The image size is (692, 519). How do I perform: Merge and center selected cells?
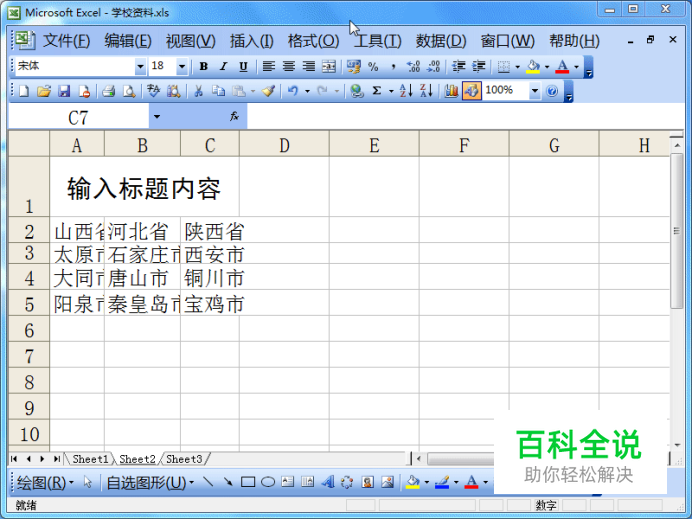(329, 67)
